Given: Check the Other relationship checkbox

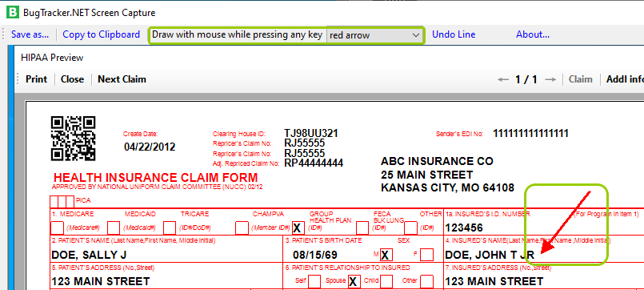Looking at the screenshot, I should coord(426,281).
